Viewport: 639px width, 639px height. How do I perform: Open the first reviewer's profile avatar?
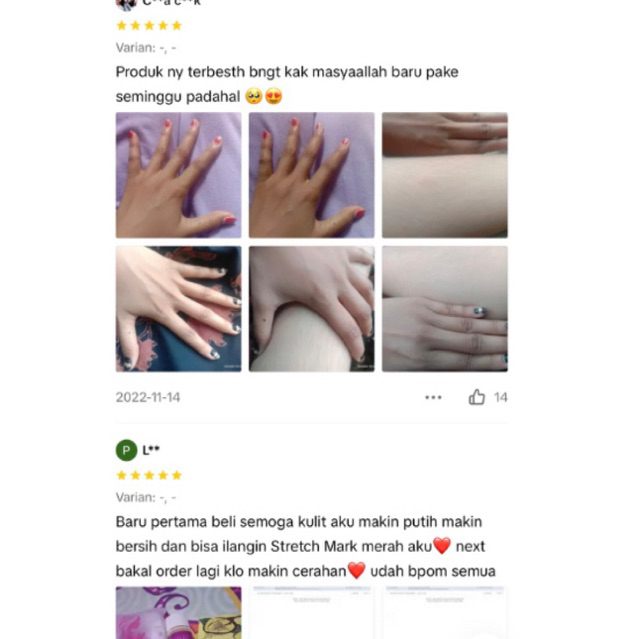(126, 5)
